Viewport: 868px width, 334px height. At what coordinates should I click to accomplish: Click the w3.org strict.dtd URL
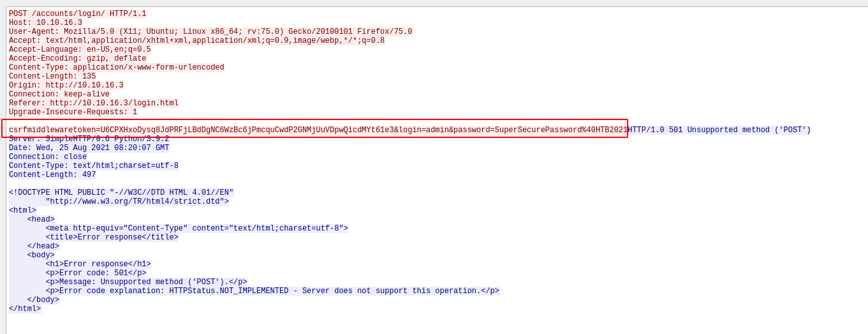pyautogui.click(x=136, y=202)
